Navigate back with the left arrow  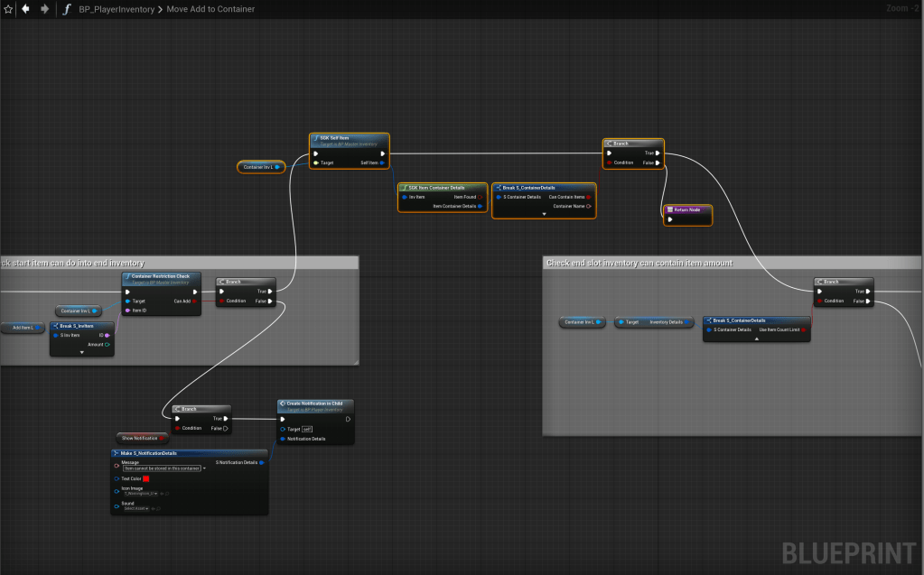25,9
